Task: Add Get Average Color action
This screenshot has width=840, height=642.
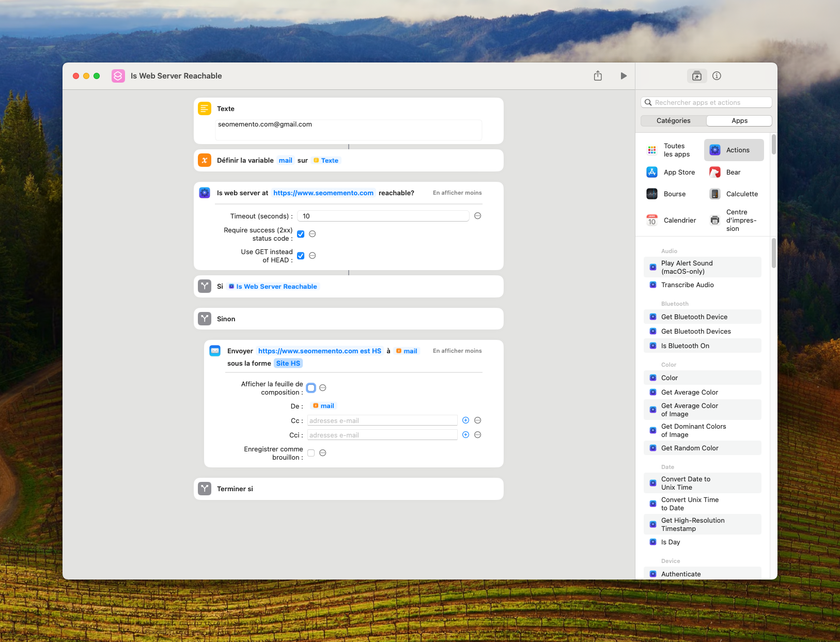Action: [x=703, y=392]
